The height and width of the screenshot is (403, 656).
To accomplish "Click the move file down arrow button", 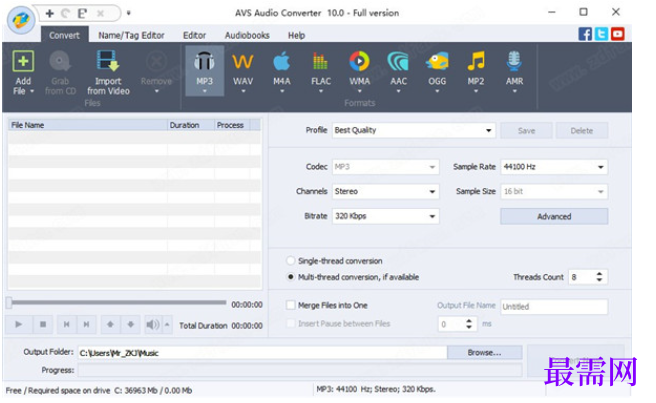I will [x=131, y=324].
